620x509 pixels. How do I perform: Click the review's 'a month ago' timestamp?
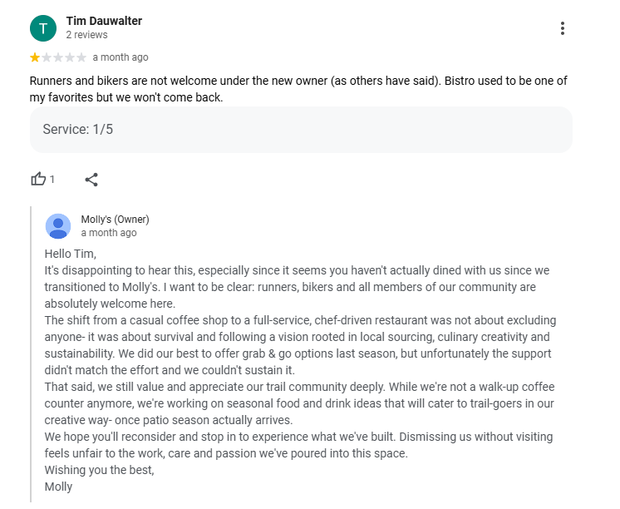(121, 57)
